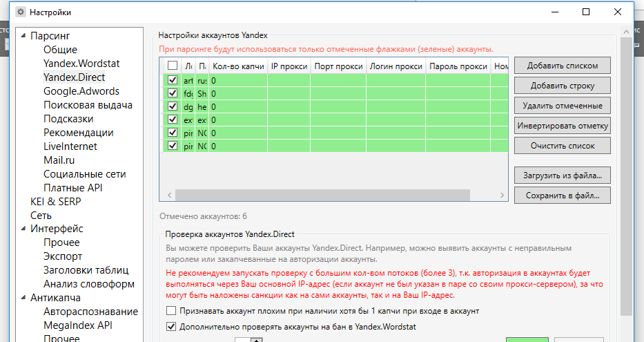Open Google.Adwords settings
This screenshot has width=644, height=342.
coord(81,91)
